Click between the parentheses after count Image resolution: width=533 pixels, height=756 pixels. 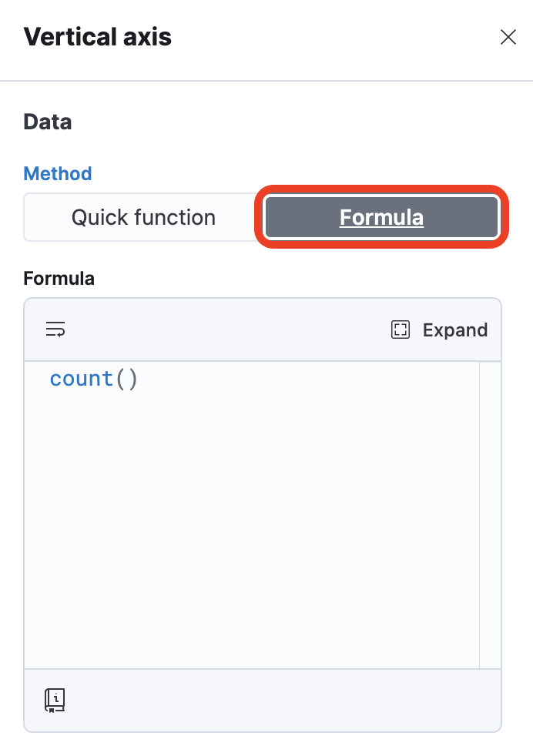click(127, 379)
